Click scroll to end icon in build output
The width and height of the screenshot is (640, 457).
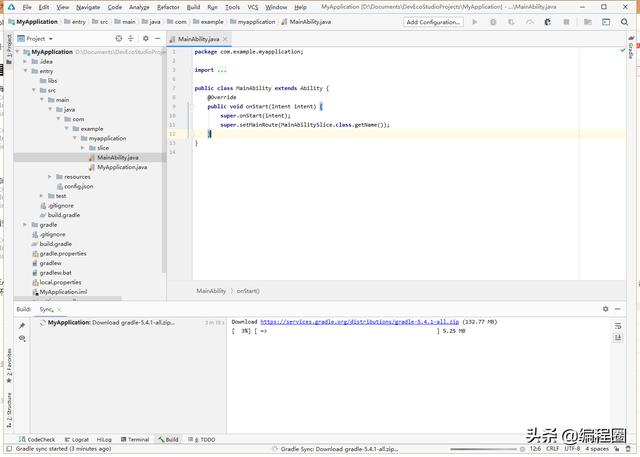(x=618, y=337)
